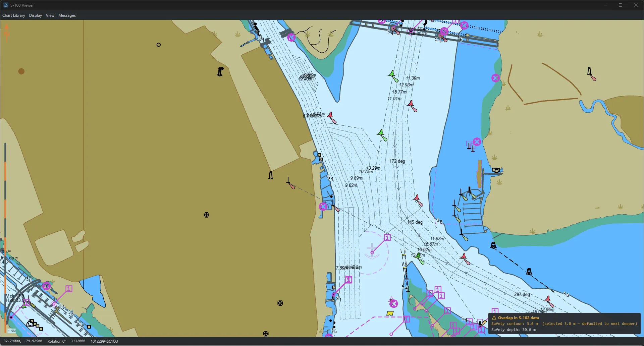The width and height of the screenshot is (644, 346).
Task: Close the S-100 Viewer window
Action: [636, 5]
